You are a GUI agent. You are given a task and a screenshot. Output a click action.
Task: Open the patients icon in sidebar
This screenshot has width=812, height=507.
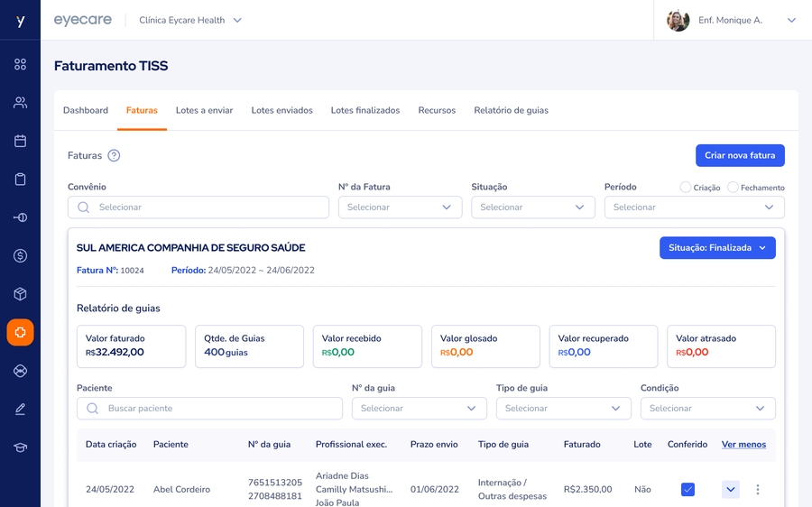20,103
